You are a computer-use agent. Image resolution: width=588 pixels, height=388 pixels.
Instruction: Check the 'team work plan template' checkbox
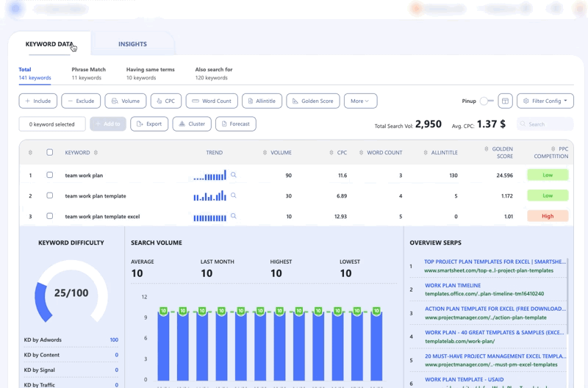49,195
